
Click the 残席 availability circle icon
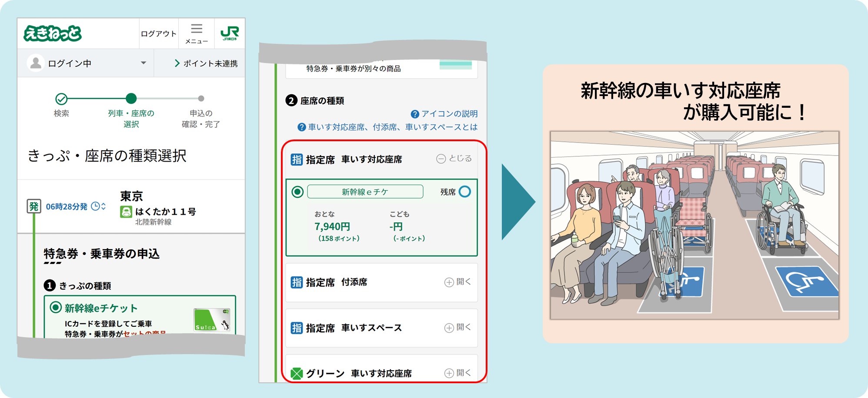tap(465, 192)
